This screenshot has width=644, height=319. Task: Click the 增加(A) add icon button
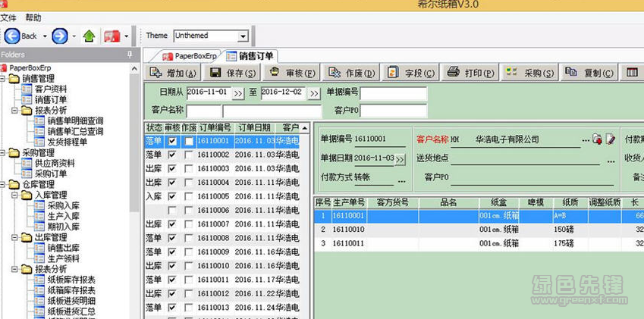tap(172, 73)
